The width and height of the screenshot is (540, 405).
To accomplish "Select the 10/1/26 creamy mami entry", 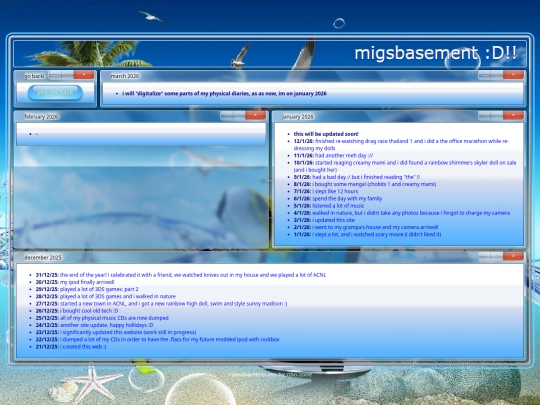I will (405, 166).
